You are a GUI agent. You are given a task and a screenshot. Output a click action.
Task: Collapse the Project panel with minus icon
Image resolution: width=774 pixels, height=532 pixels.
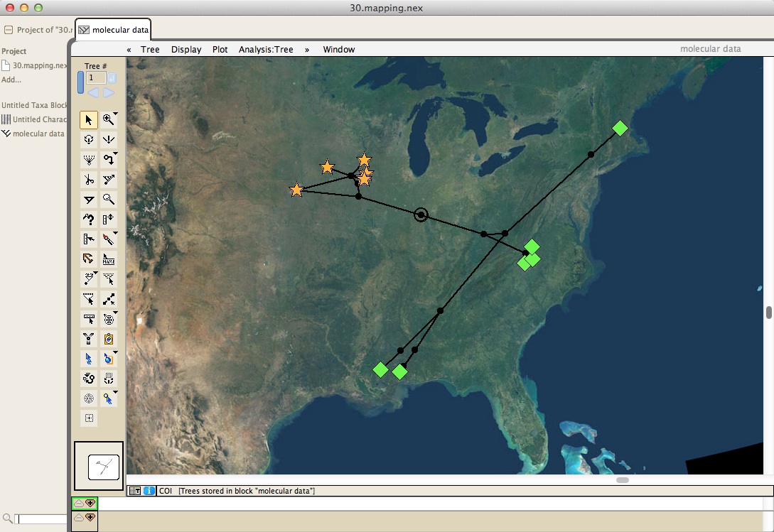[x=9, y=30]
